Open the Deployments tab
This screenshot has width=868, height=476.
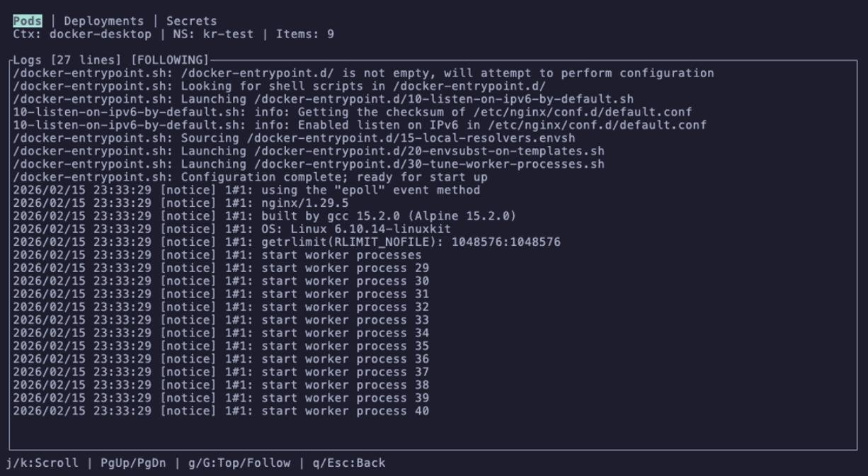pos(103,21)
